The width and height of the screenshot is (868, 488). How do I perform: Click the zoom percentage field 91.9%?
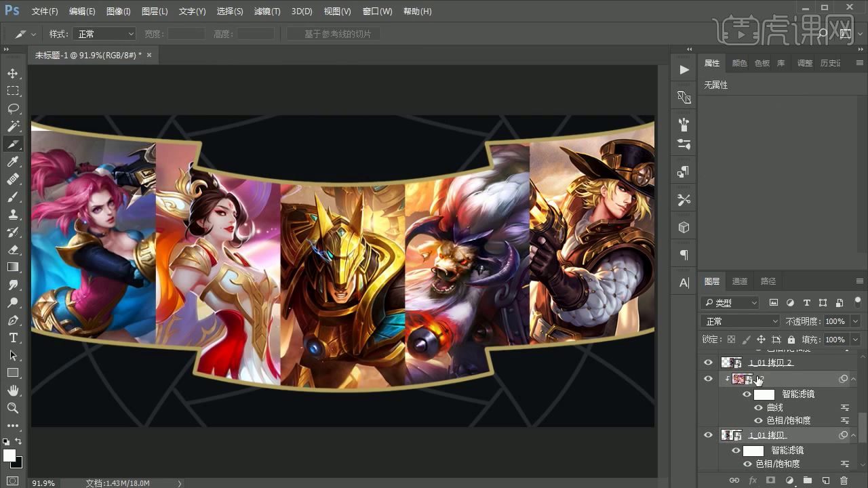[x=43, y=483]
